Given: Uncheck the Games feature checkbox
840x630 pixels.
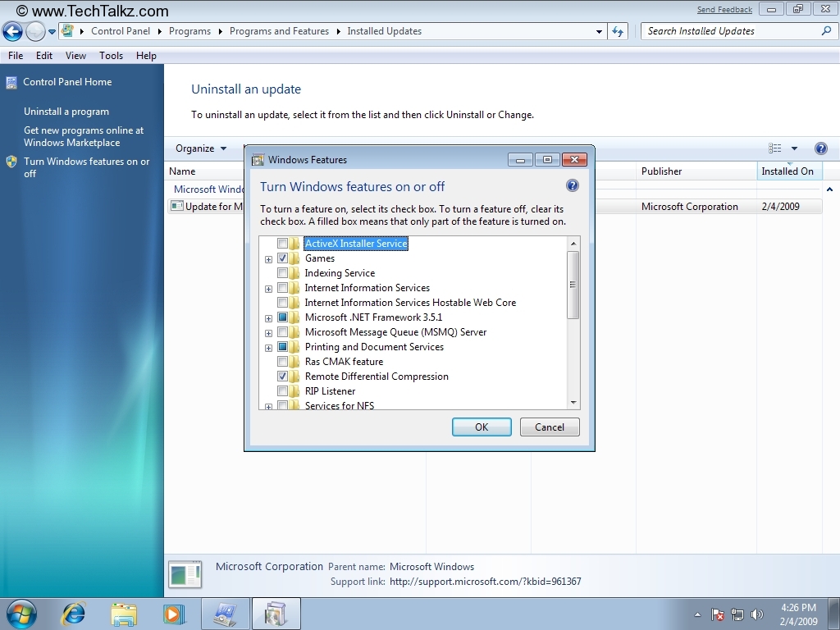Looking at the screenshot, I should (x=282, y=258).
